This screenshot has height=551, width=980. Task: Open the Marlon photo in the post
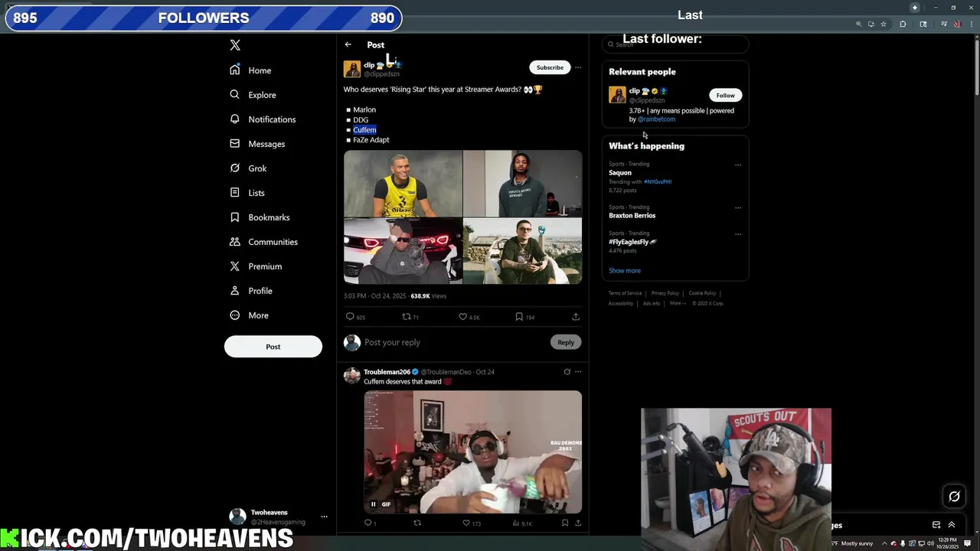click(403, 183)
